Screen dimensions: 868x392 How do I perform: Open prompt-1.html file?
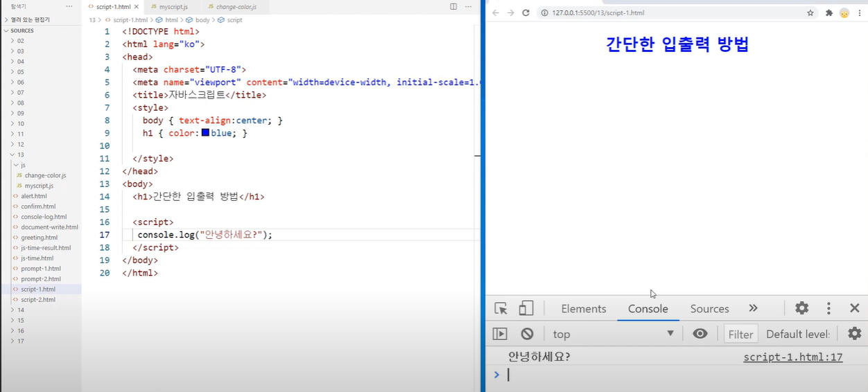[x=40, y=269]
